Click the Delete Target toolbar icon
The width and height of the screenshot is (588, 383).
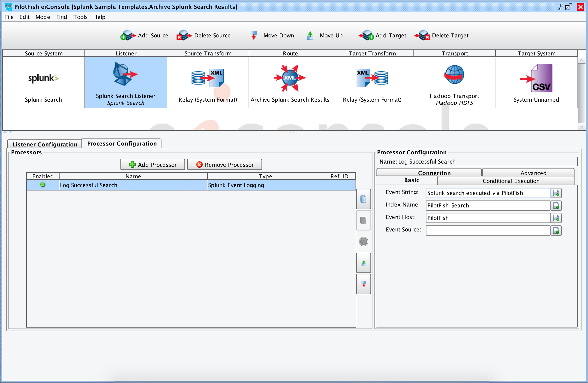(422, 35)
